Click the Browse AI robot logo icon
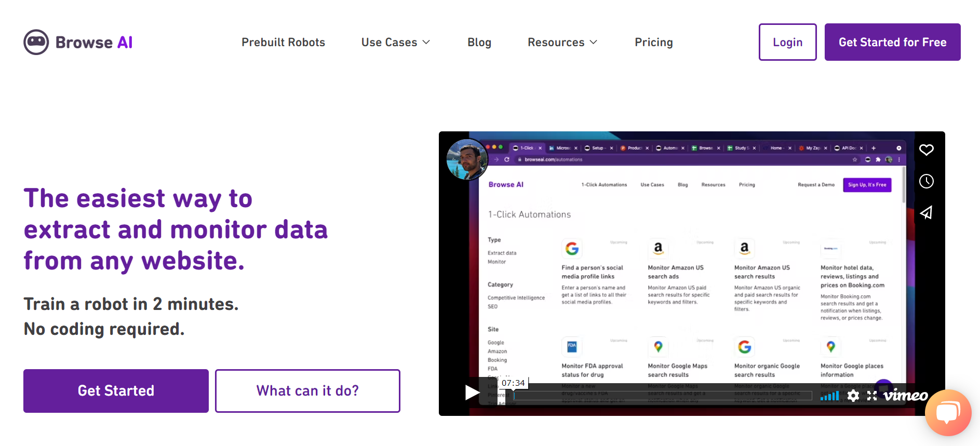This screenshot has height=446, width=980. point(36,42)
